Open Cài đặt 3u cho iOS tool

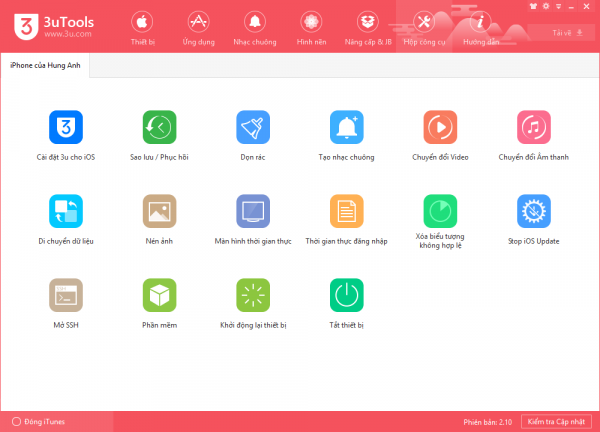pos(66,127)
